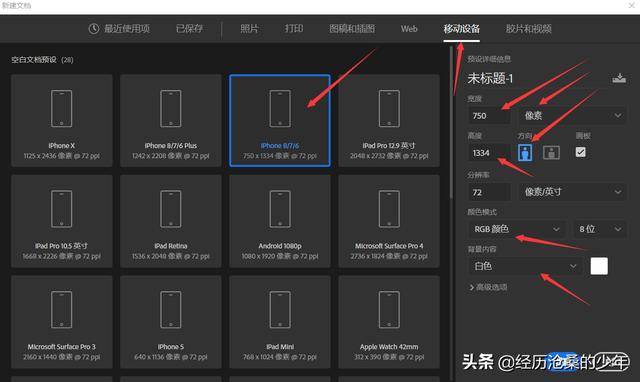Select the iPad Retina preset
Viewport: 640px width, 382px height.
(171, 221)
